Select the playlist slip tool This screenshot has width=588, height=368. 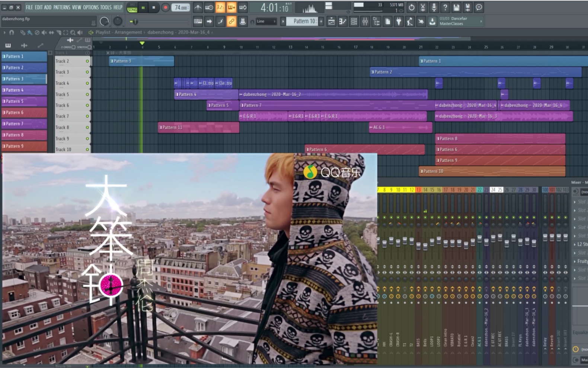(x=51, y=32)
